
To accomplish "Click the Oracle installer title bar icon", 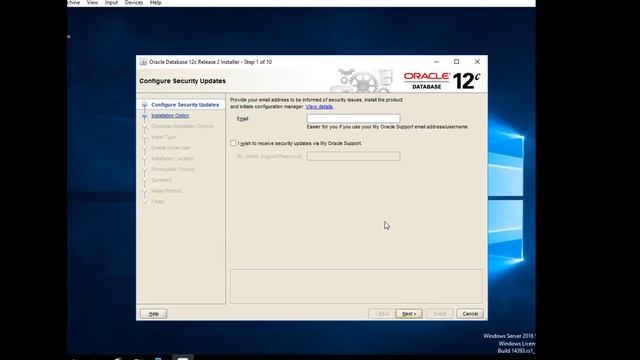I will tap(143, 62).
